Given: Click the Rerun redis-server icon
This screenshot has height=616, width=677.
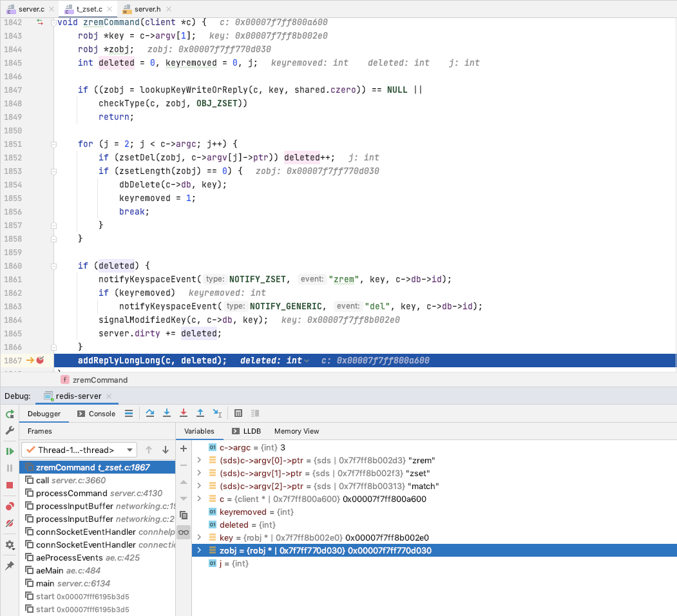Looking at the screenshot, I should [x=10, y=414].
